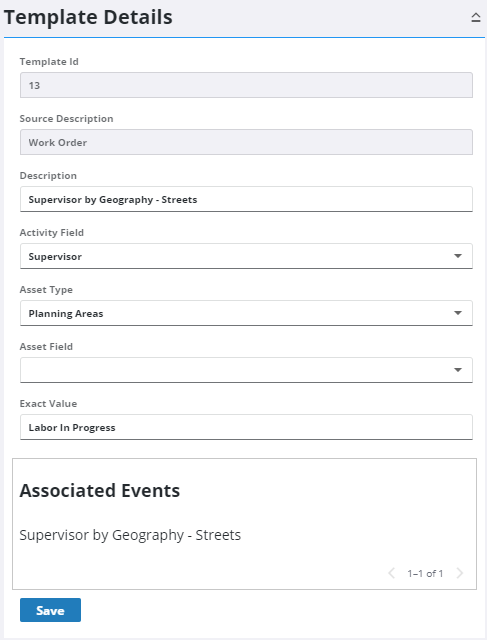Click the Exact Value field label
Image resolution: width=487 pixels, height=640 pixels.
[48, 404]
